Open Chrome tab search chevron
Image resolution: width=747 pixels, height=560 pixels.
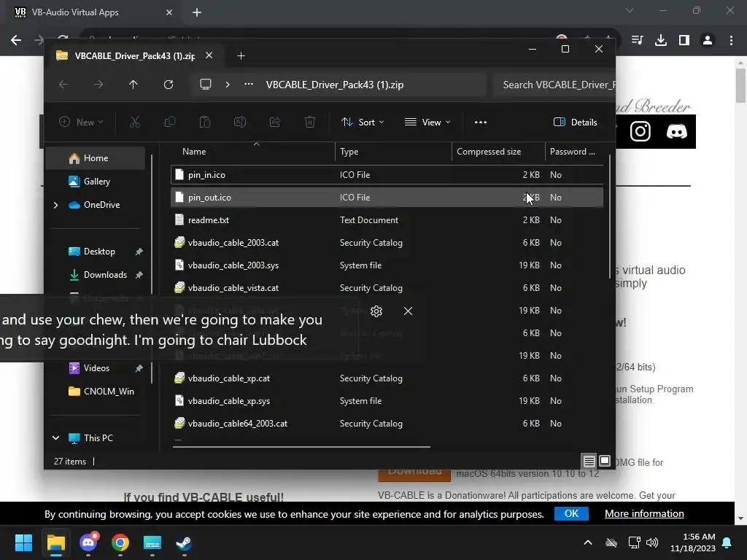[x=630, y=10]
